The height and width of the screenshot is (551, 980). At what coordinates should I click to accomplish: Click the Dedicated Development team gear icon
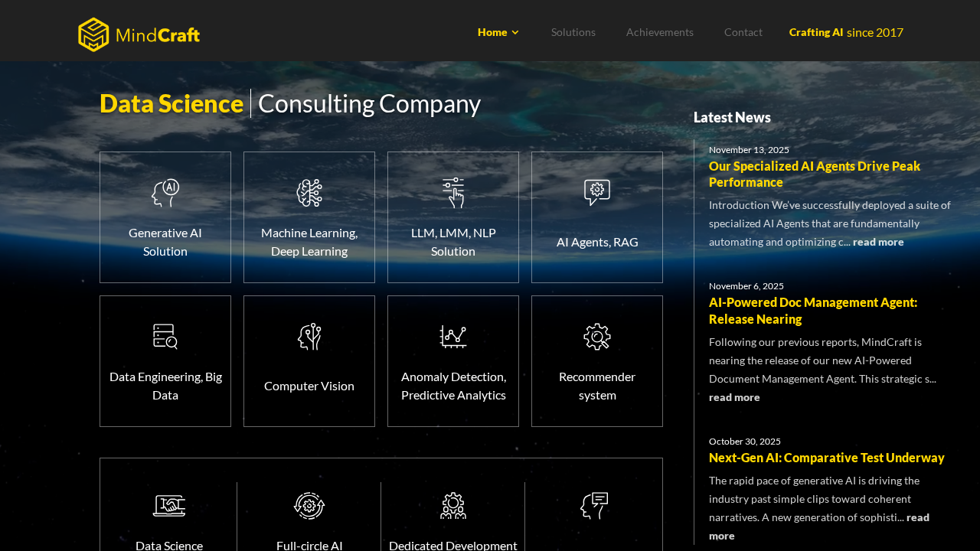point(453,506)
